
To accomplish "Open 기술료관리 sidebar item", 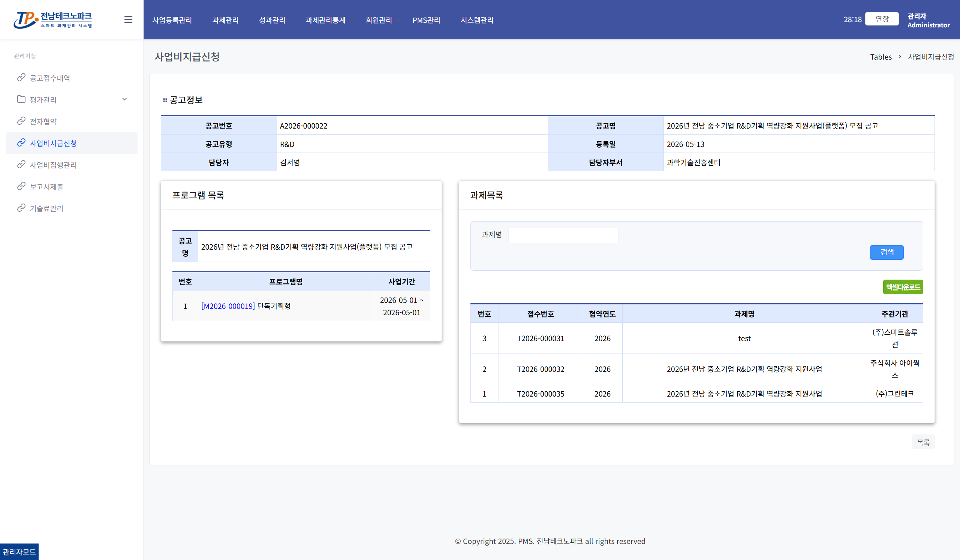I will click(46, 208).
